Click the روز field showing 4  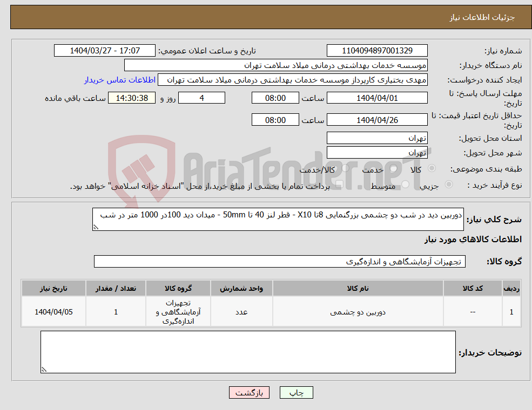201,98
